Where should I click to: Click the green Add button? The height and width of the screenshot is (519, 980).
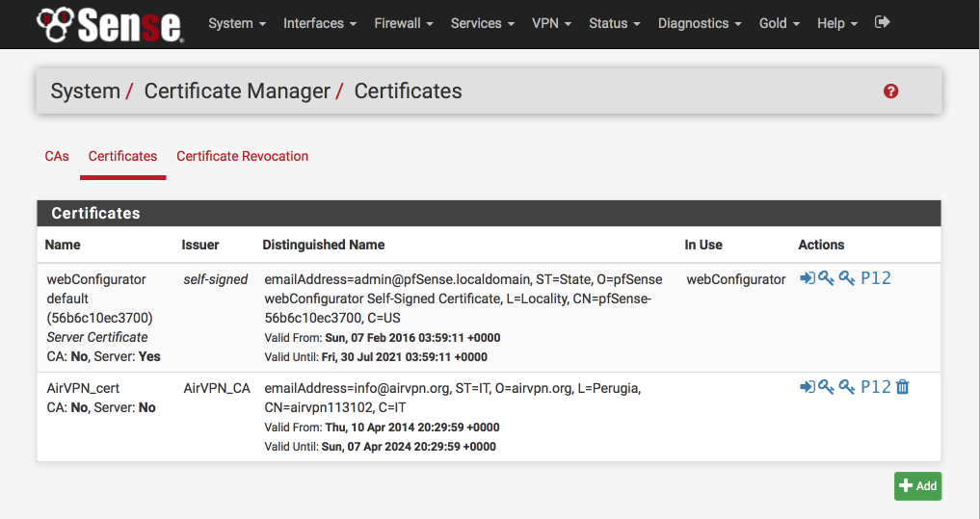coord(917,486)
